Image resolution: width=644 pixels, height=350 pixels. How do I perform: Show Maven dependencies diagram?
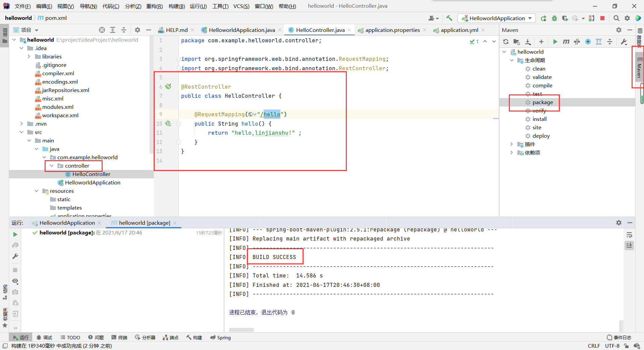(x=599, y=42)
